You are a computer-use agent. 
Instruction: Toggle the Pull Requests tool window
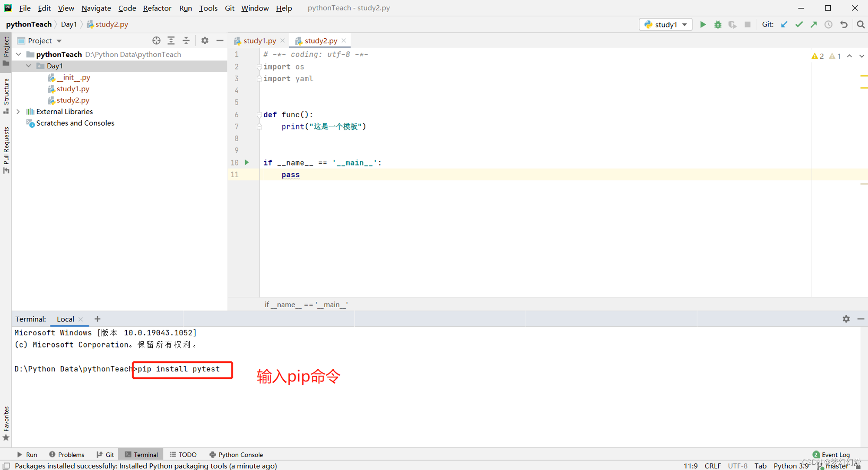(x=6, y=149)
